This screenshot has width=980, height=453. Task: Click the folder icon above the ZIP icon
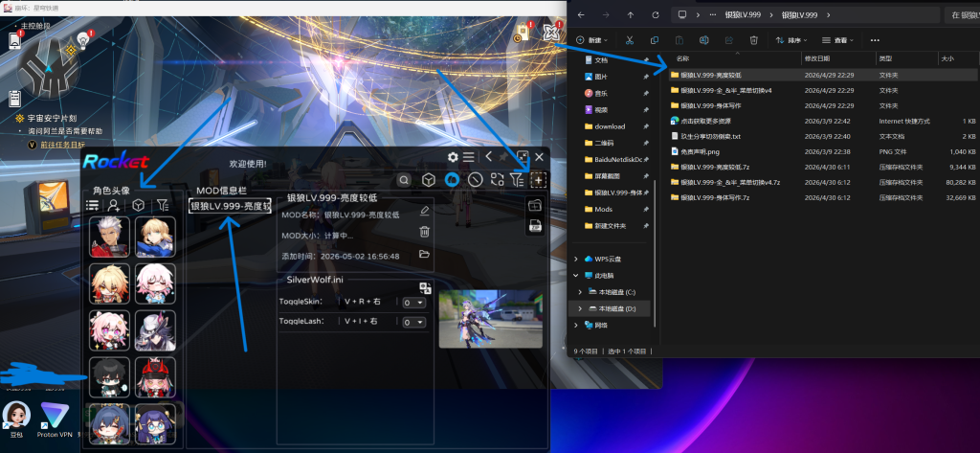click(535, 205)
